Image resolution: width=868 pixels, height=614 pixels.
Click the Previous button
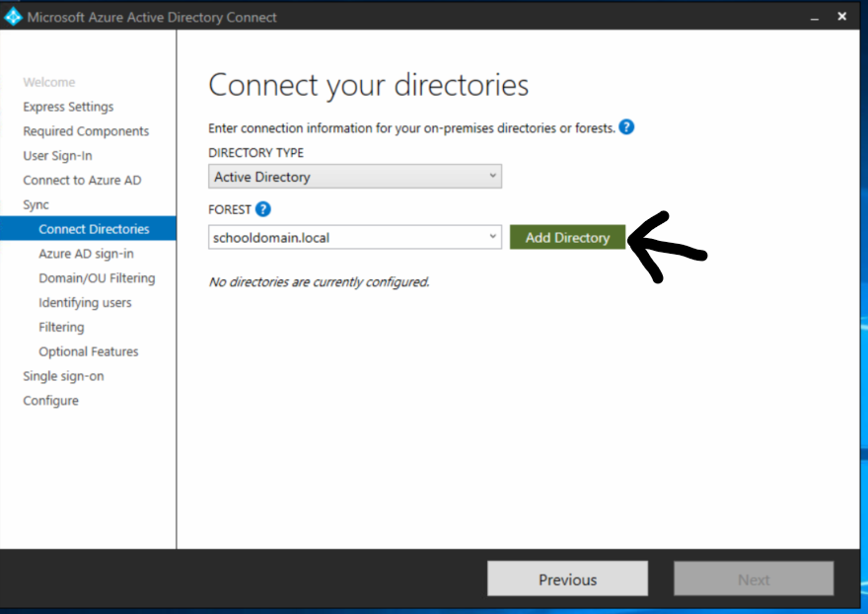pyautogui.click(x=567, y=579)
